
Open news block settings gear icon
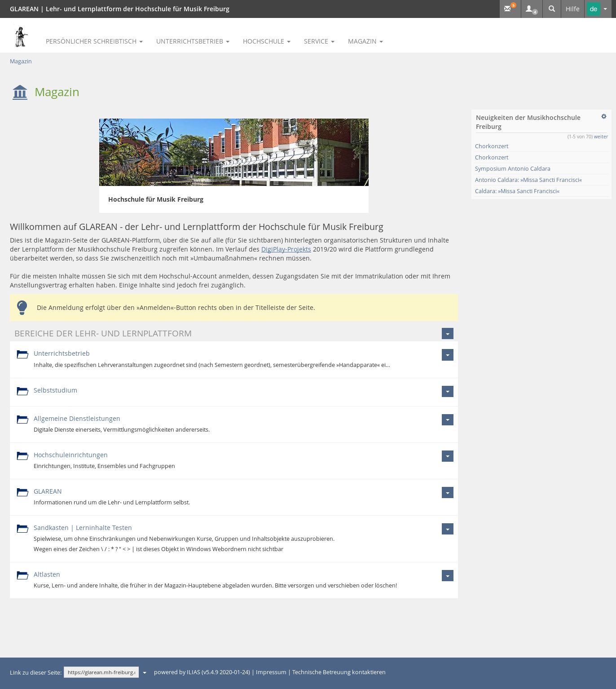pos(604,116)
